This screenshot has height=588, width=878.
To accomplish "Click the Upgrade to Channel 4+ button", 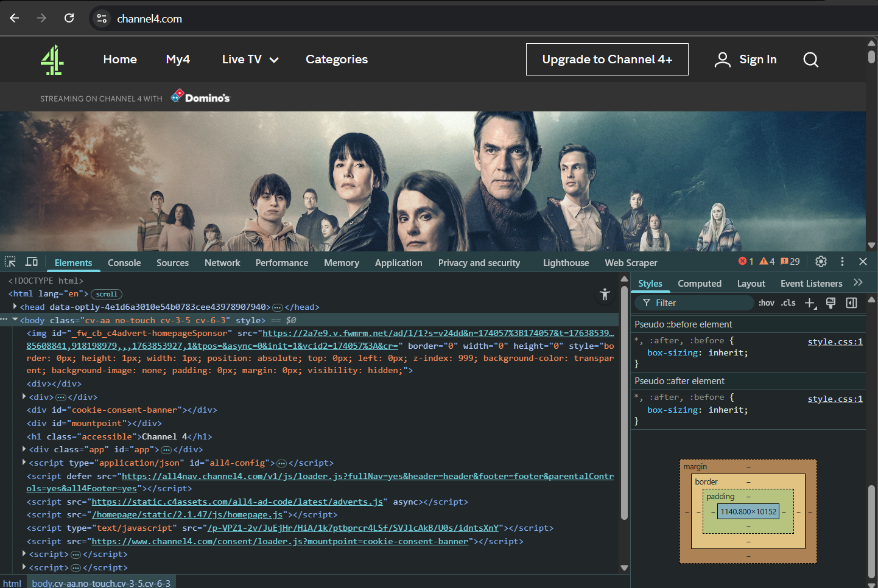I will pyautogui.click(x=606, y=59).
